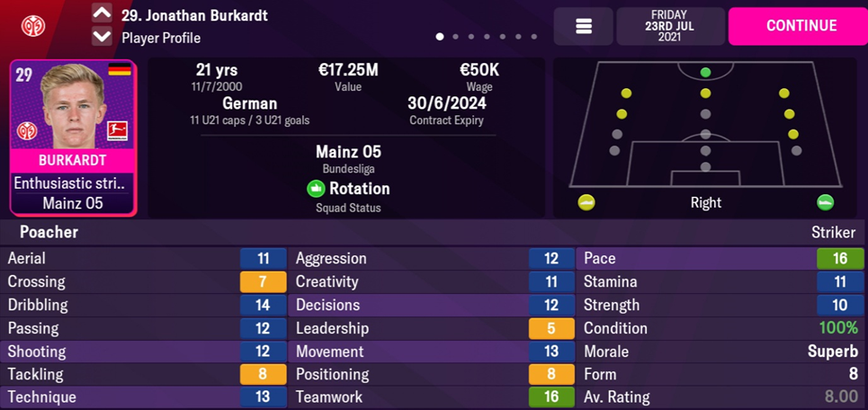868x410 pixels.
Task: Click the Bundesliga logo on the player card
Action: [x=117, y=130]
